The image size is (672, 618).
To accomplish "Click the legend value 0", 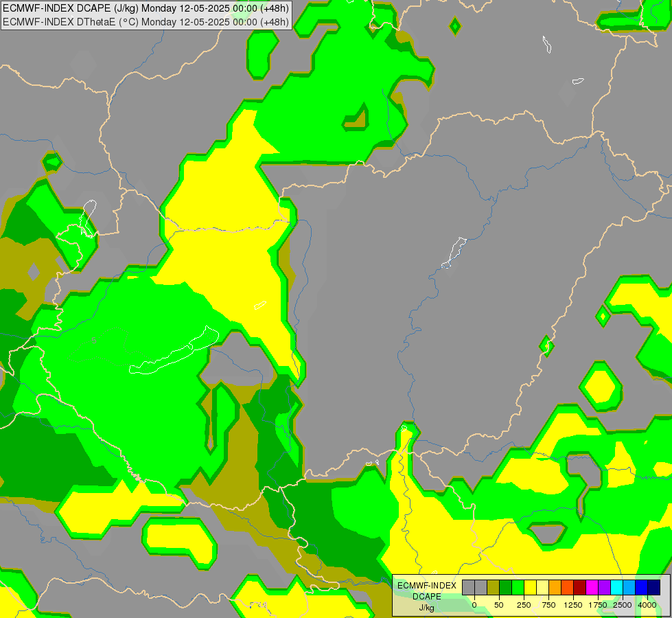I will 474,605.
